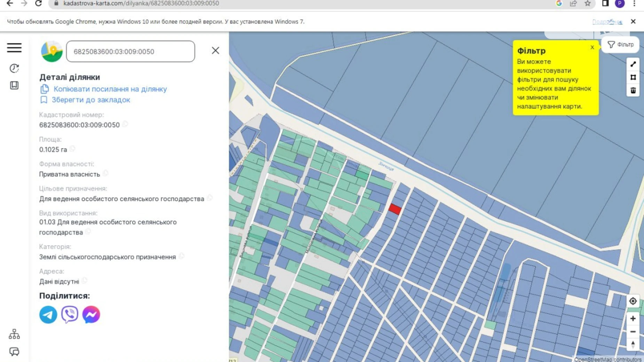The image size is (644, 362).
Task: Zoom out on the map
Action: [x=633, y=332]
